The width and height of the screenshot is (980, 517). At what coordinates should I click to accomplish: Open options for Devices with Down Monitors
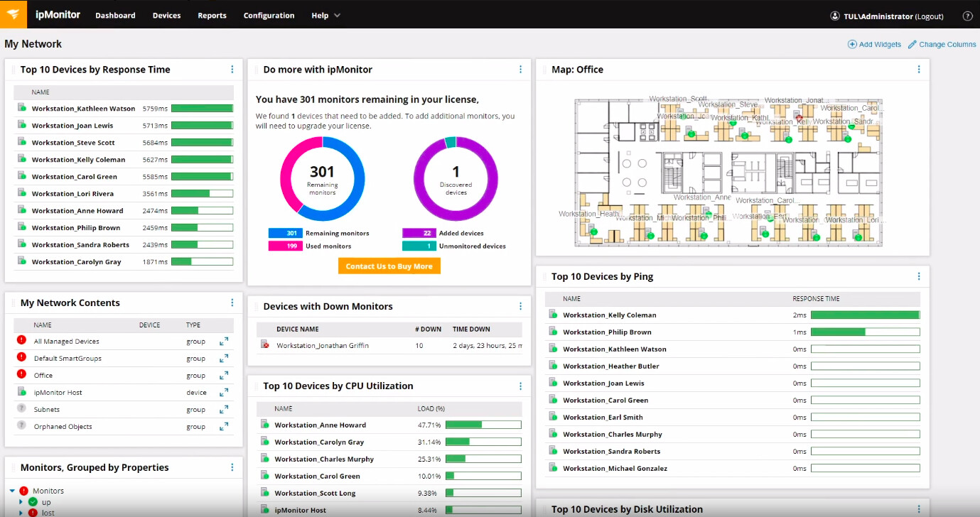(520, 306)
